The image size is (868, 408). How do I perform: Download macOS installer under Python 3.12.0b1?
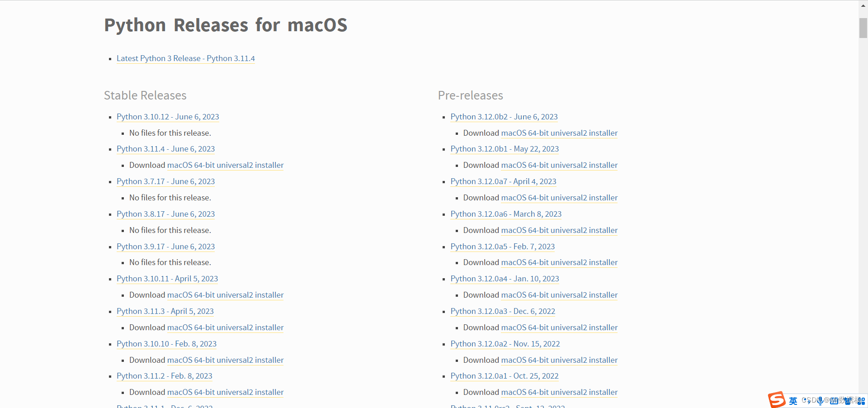tap(559, 165)
